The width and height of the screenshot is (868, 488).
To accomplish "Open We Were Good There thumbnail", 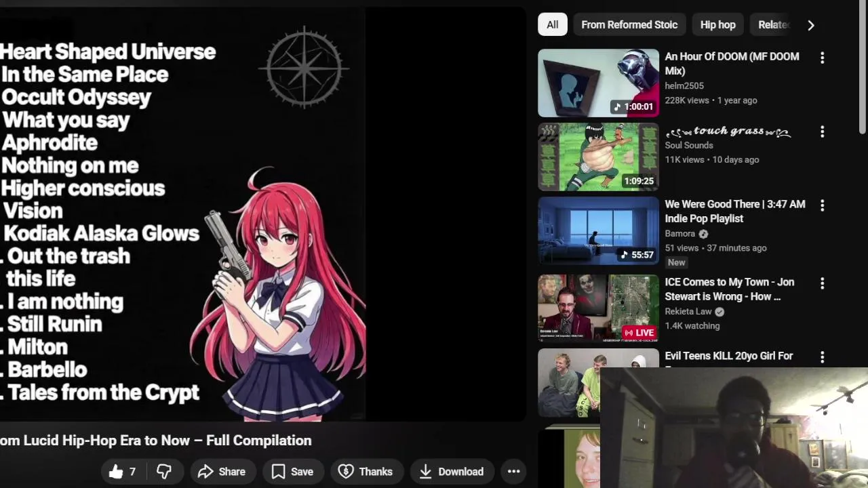I will click(598, 230).
